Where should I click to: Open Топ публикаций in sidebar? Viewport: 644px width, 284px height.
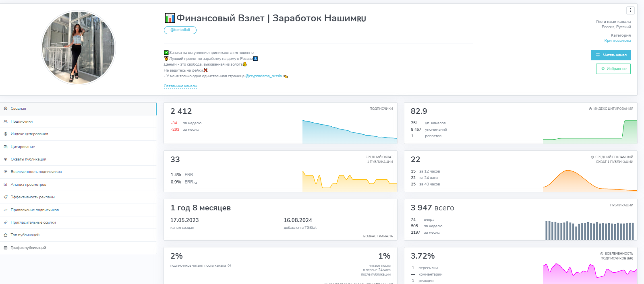(78, 235)
